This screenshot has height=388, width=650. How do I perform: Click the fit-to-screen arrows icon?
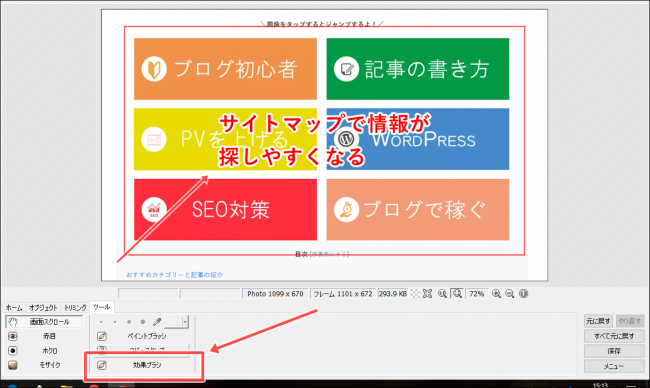pyautogui.click(x=427, y=294)
